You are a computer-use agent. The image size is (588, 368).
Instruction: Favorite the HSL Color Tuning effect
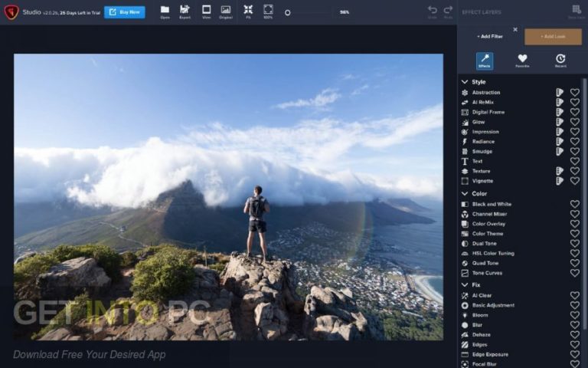pos(574,254)
